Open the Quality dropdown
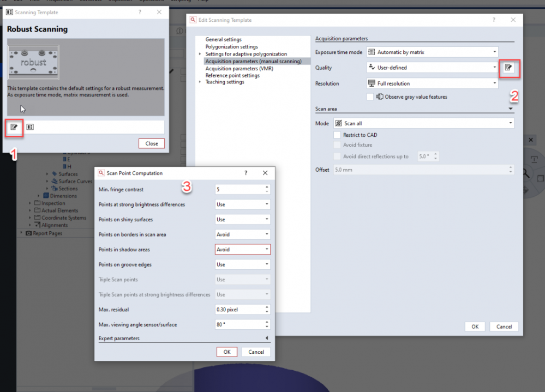This screenshot has width=545, height=392. click(x=433, y=68)
